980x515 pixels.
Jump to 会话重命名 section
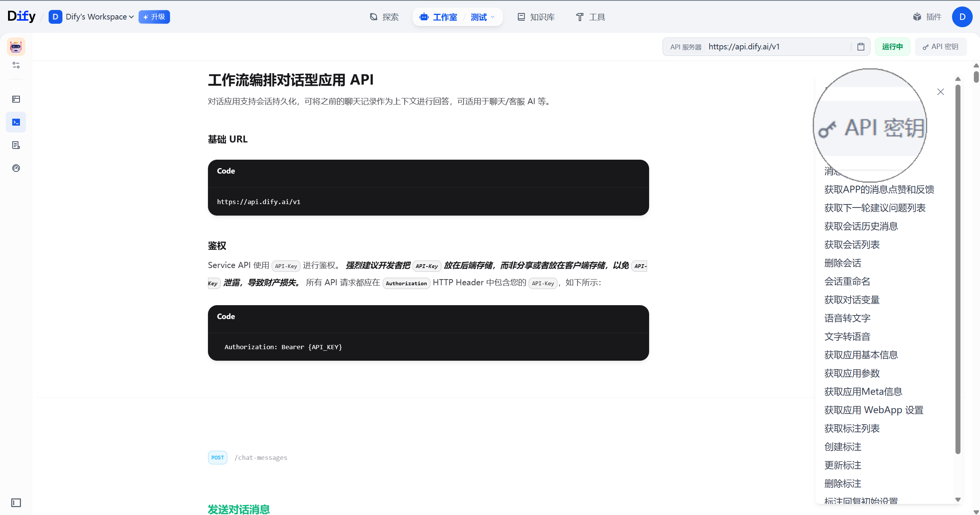coord(847,281)
